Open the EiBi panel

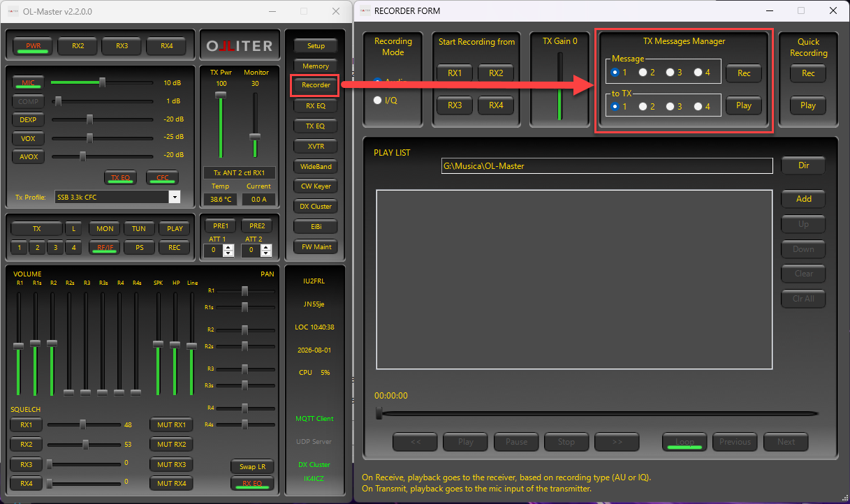pos(316,226)
